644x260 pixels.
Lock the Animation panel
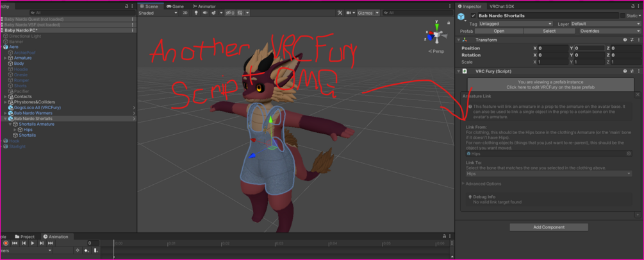coord(444,236)
